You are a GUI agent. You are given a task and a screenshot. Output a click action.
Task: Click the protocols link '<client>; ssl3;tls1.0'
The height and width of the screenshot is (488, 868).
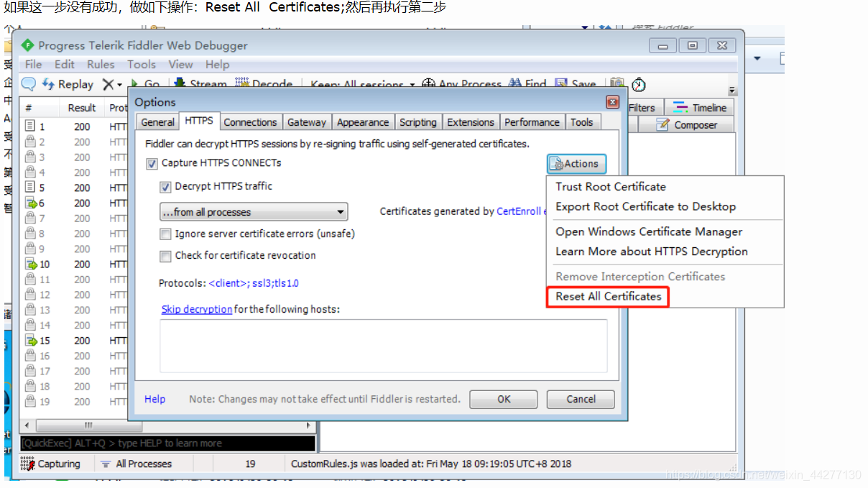pyautogui.click(x=254, y=283)
